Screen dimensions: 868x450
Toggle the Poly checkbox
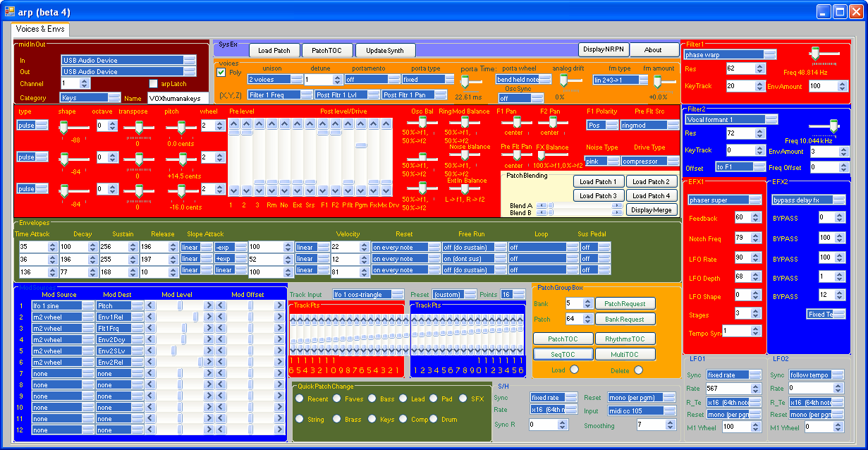pyautogui.click(x=221, y=72)
